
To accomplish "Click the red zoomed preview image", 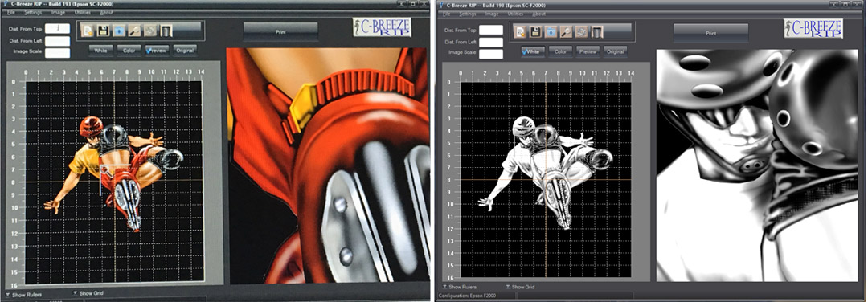I will pyautogui.click(x=327, y=166).
